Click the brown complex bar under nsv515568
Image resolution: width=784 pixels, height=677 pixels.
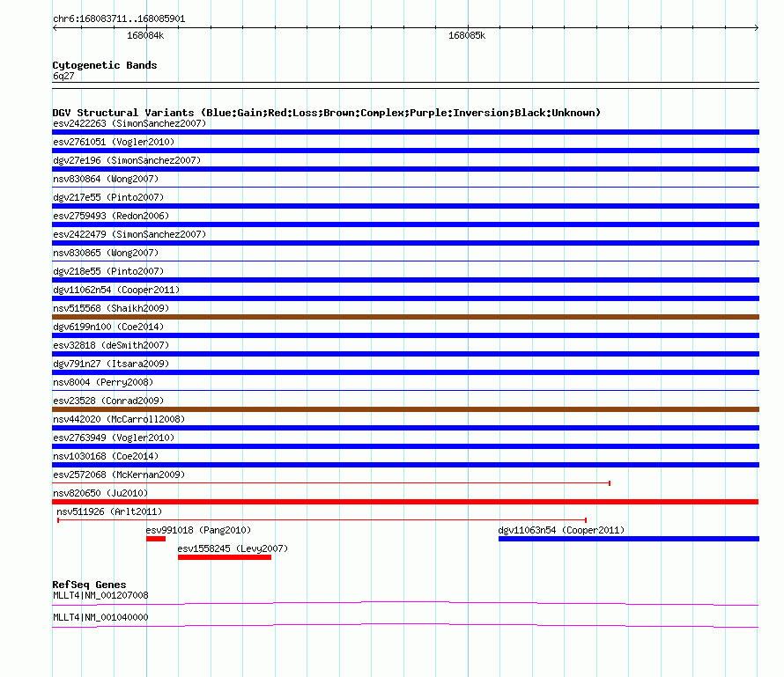(x=405, y=317)
